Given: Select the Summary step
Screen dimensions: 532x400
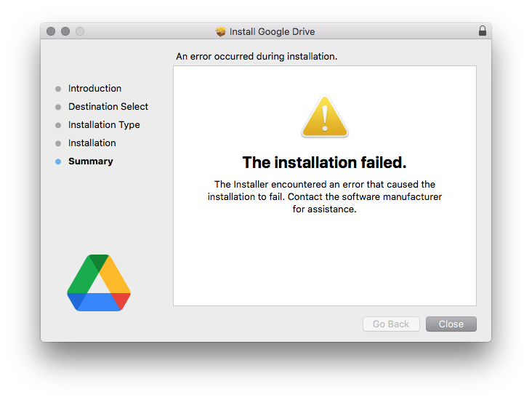Looking at the screenshot, I should pos(91,161).
